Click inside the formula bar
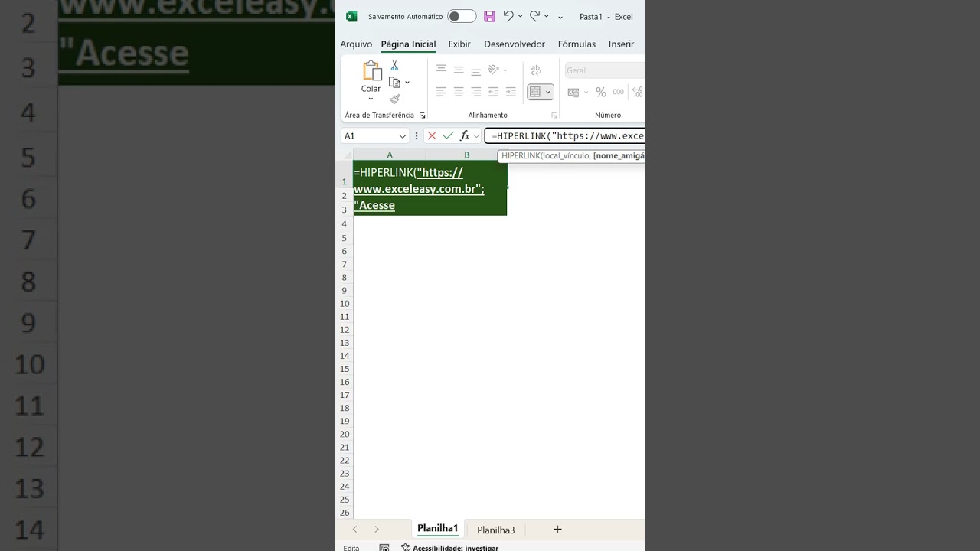Viewport: 980px width, 551px height. (565, 135)
